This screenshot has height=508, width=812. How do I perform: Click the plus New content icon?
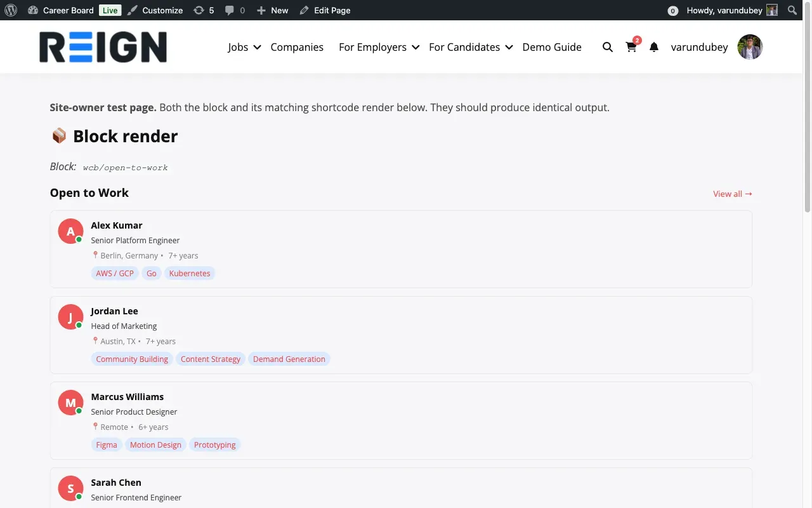[261, 10]
